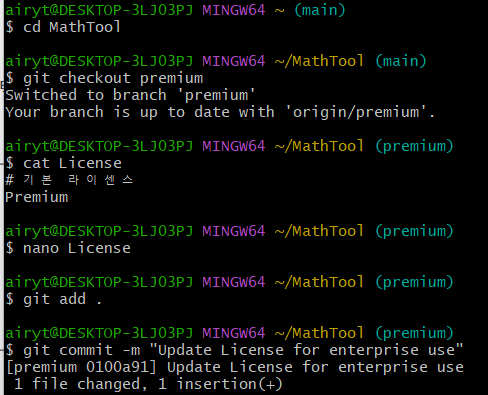Click 'airyt@DESKTOP-3LJ03PJ' on the first prompt line
Screen dimensions: 488x395
pyautogui.click(x=99, y=10)
